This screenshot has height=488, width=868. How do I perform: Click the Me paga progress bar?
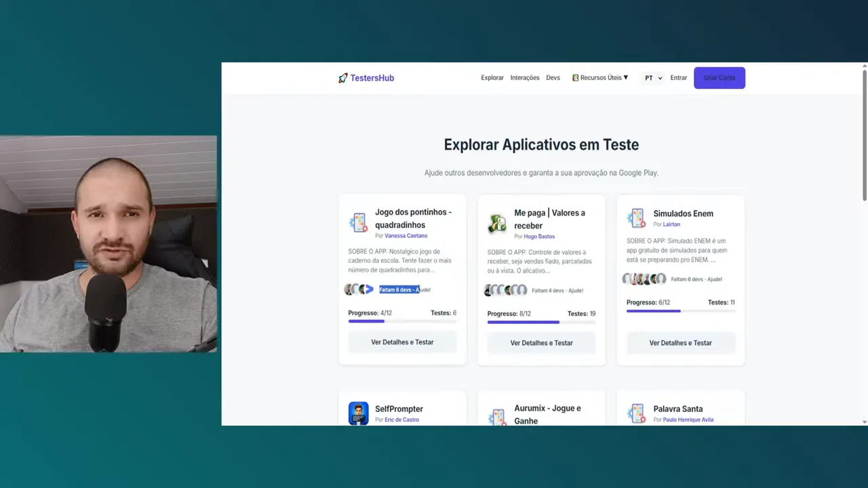tap(541, 322)
